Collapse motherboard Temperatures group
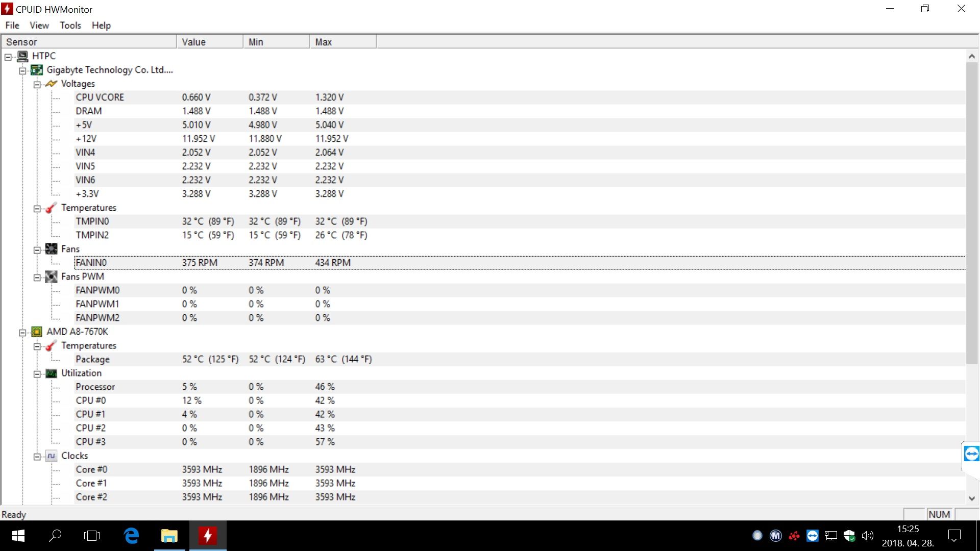 tap(37, 209)
